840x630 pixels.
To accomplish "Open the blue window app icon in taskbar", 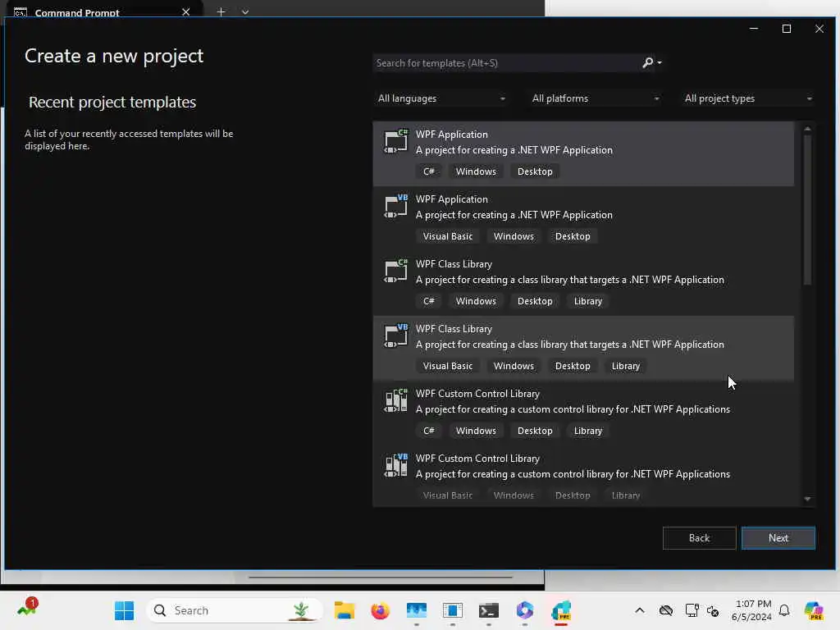I will pos(453,610).
